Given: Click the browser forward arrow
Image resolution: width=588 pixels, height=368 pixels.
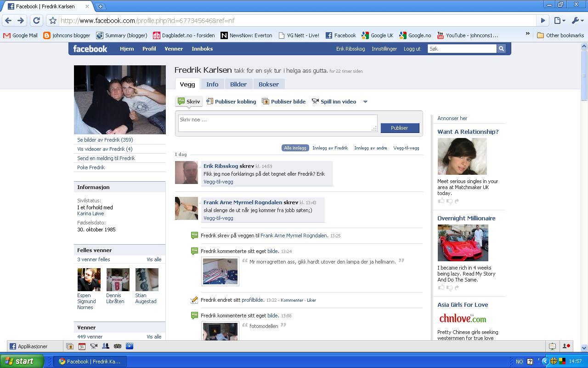Looking at the screenshot, I should [20, 21].
